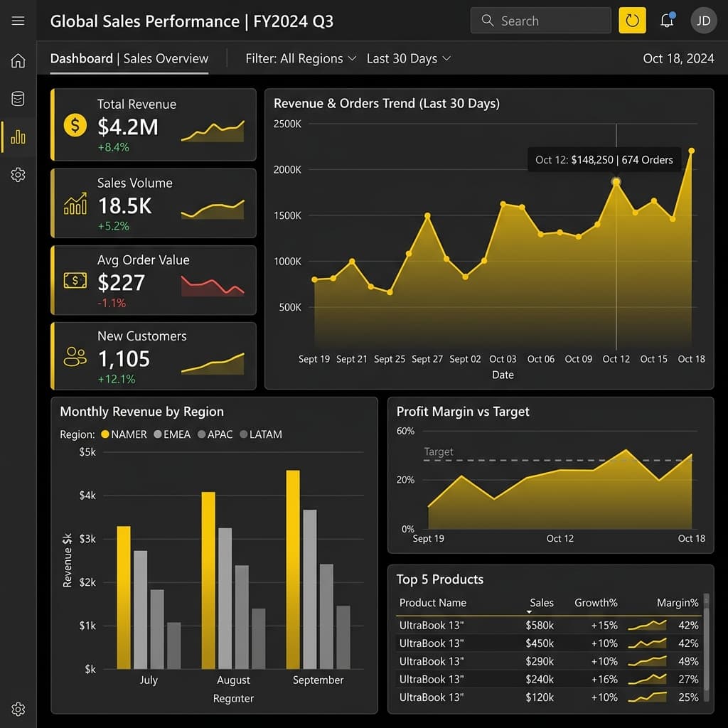This screenshot has width=728, height=728.
Task: Click the 49% margin cell
Action: 688,661
